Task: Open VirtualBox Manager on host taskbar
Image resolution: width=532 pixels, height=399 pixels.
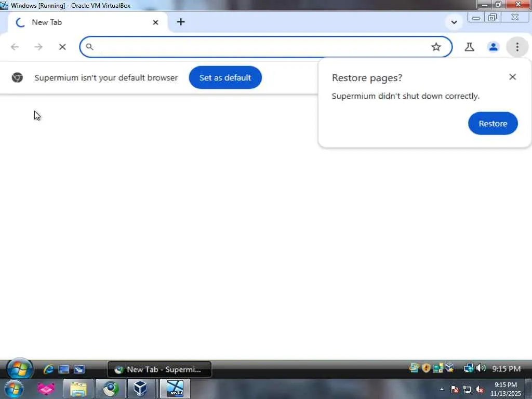Action: point(140,389)
